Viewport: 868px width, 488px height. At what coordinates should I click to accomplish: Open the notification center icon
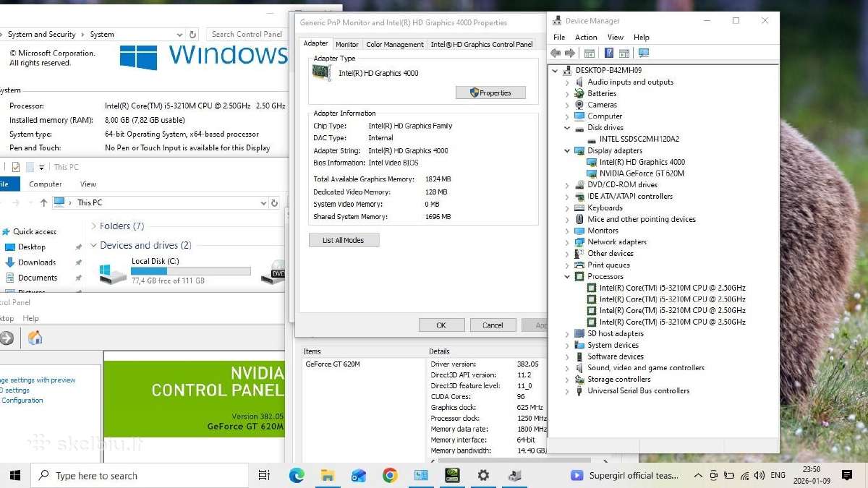tap(848, 475)
